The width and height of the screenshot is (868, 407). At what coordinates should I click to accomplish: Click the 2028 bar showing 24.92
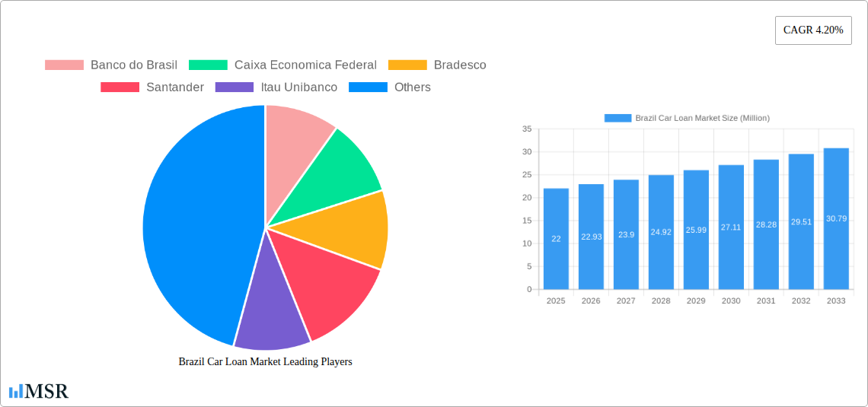661,232
